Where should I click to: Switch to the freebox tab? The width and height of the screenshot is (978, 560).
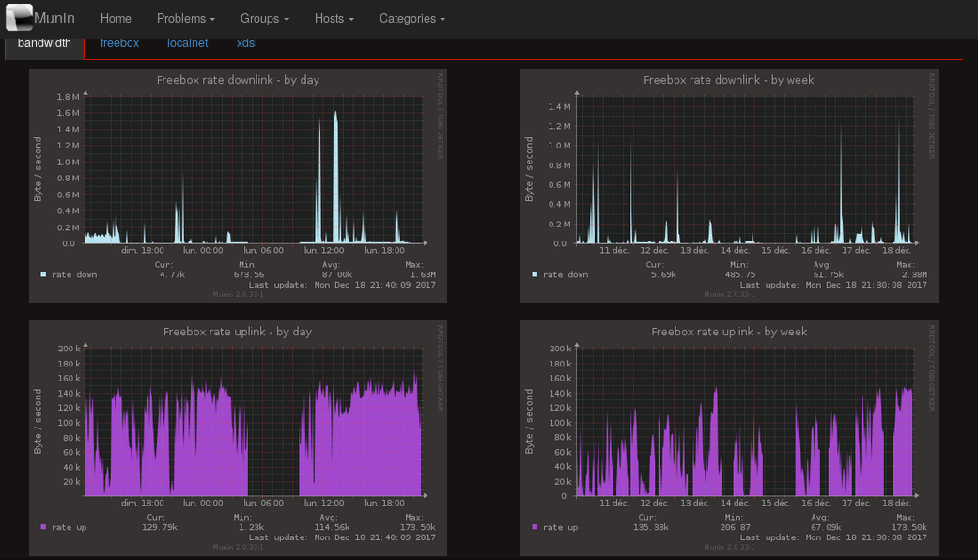119,43
